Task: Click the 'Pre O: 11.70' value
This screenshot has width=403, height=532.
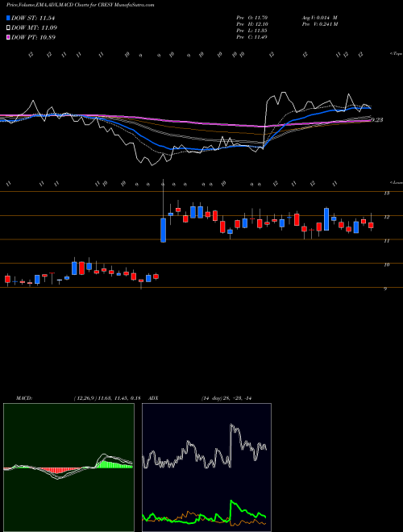Action: click(x=251, y=18)
